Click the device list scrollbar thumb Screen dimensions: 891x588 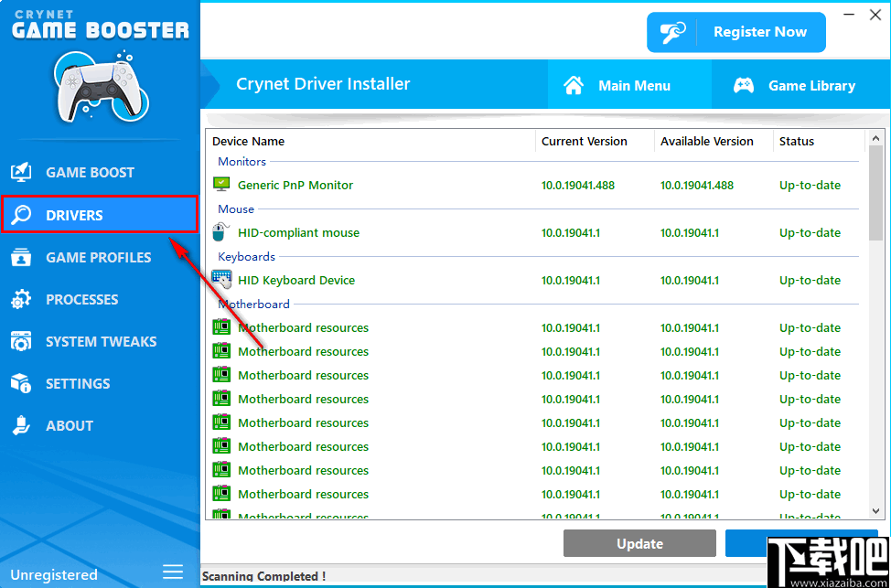point(875,193)
